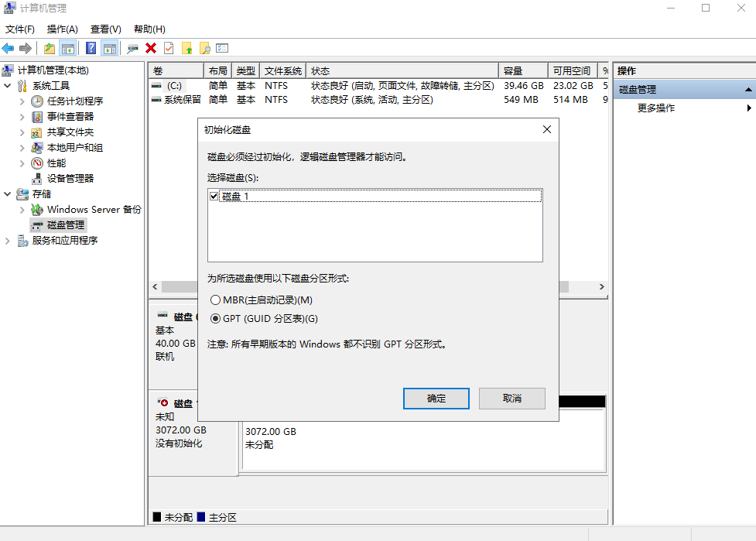Click the Windows Server Backup icon
The width and height of the screenshot is (756, 541).
pos(37,209)
